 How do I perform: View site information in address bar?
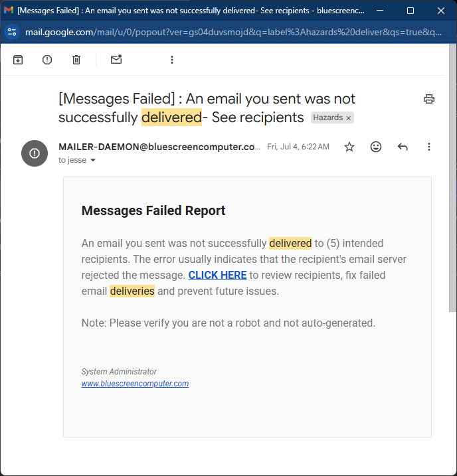click(x=12, y=32)
